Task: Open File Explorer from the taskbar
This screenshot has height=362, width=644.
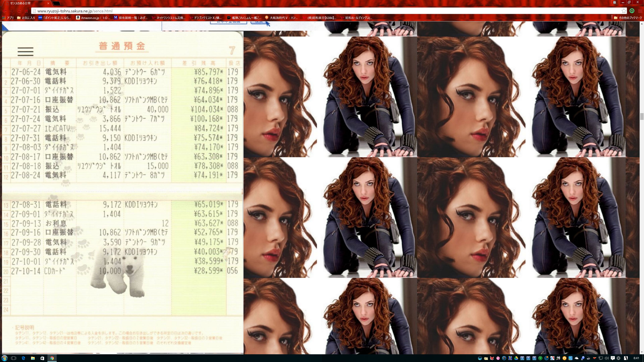Action: [33, 358]
